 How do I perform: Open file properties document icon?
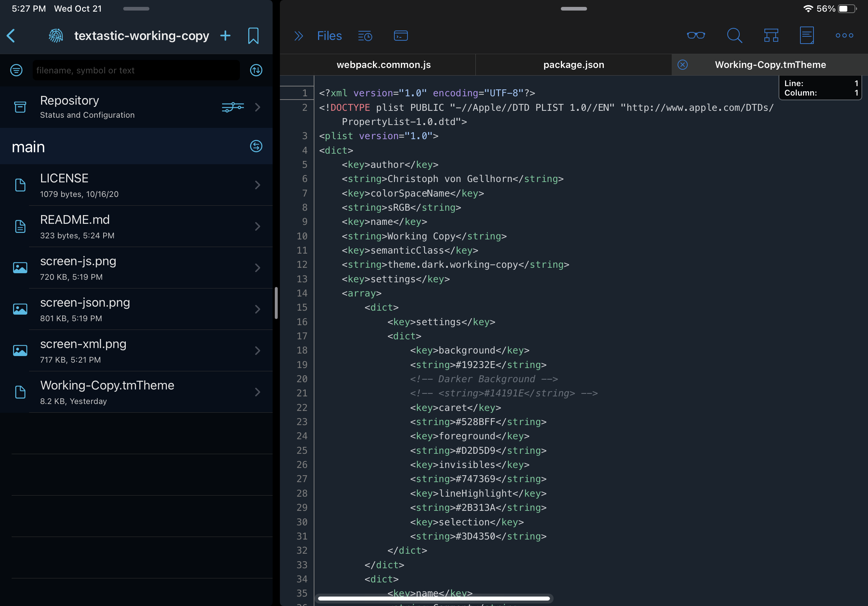[x=807, y=36]
